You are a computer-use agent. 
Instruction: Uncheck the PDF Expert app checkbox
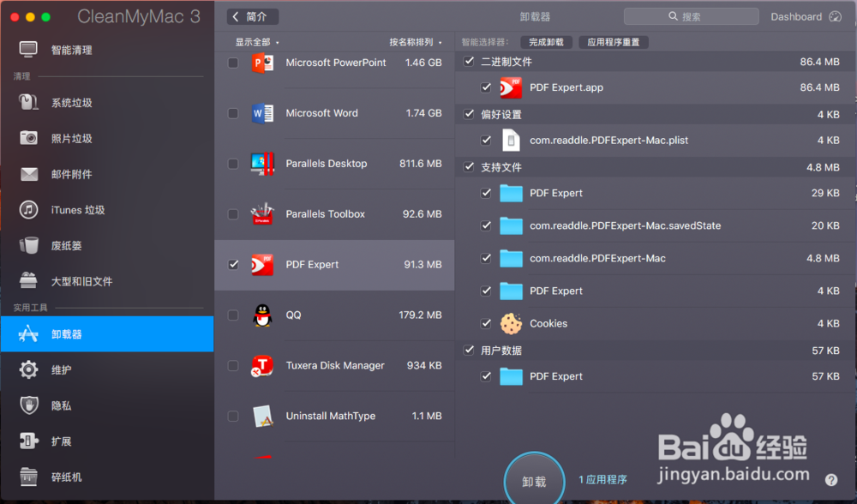tap(233, 265)
